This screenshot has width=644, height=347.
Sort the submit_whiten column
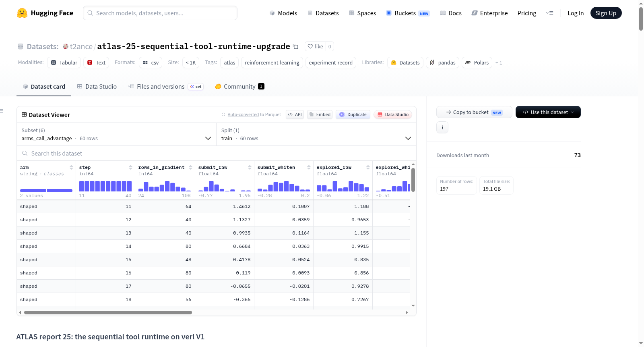[x=309, y=167]
